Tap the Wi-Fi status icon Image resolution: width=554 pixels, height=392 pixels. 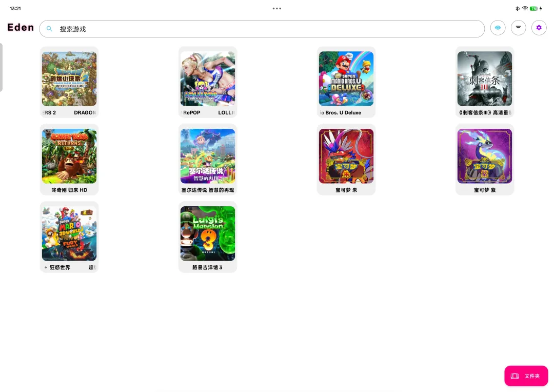coord(525,9)
